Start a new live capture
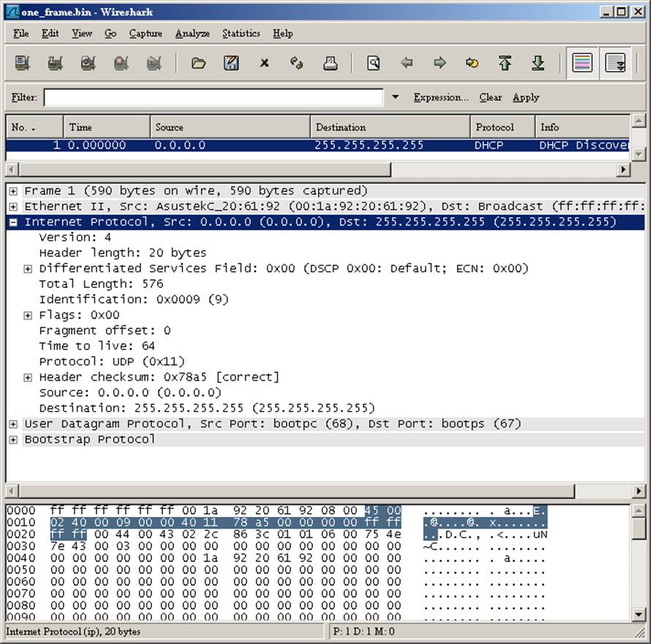The width and height of the screenshot is (651, 644). click(88, 63)
